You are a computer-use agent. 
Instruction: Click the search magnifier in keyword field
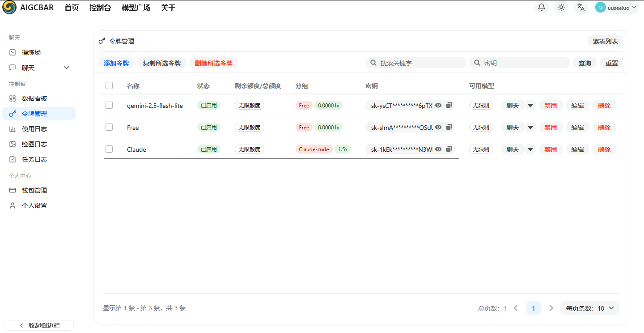(373, 63)
